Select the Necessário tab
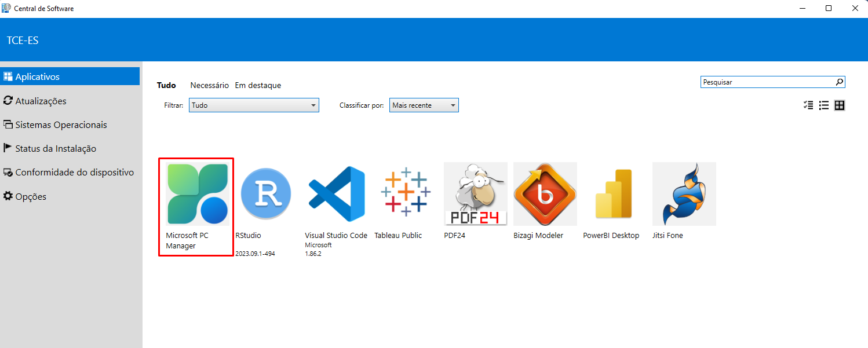Viewport: 868px width, 348px height. 210,85
